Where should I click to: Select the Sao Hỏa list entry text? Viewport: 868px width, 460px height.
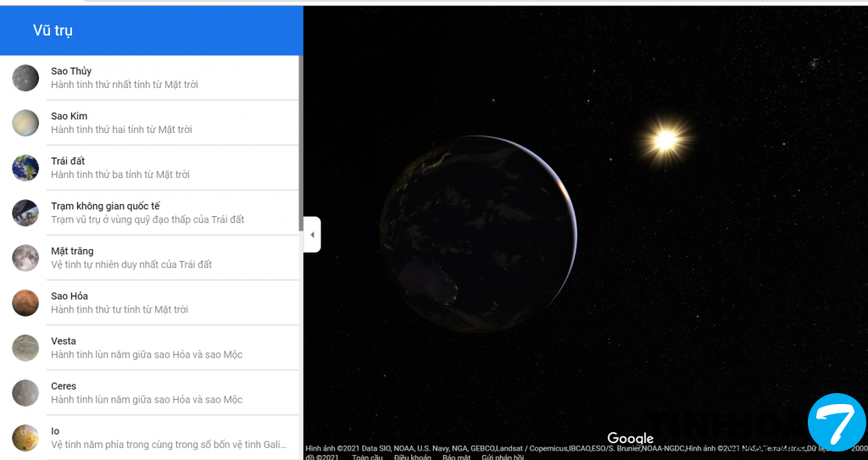70,296
